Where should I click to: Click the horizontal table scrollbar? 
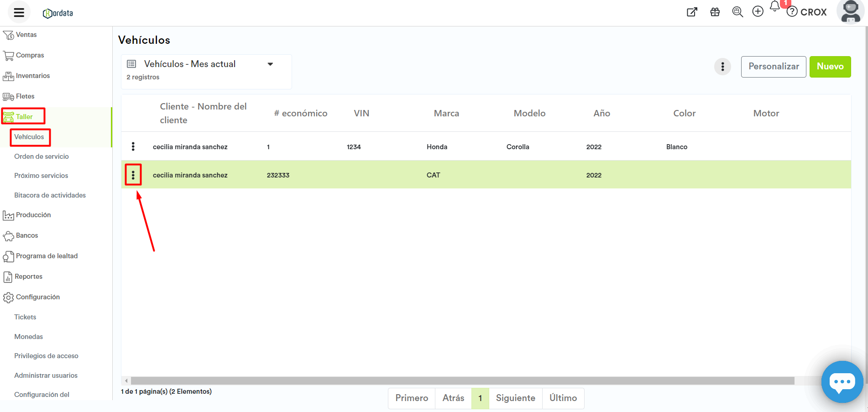coord(462,381)
